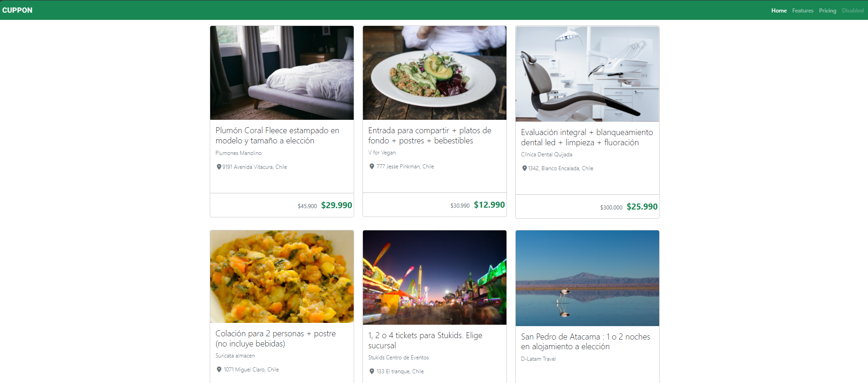Open the Home navigation link

(779, 11)
